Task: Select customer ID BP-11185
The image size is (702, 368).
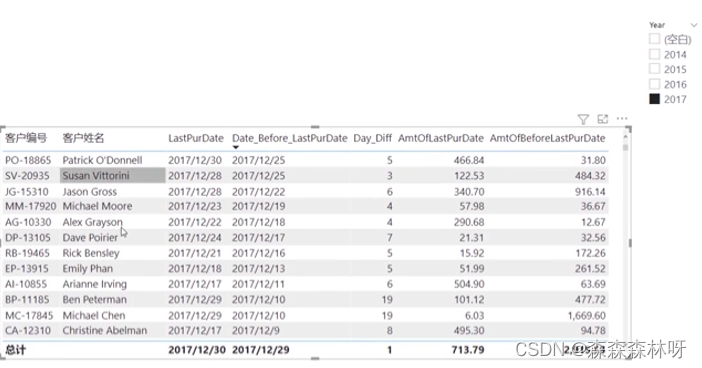Action: click(27, 299)
